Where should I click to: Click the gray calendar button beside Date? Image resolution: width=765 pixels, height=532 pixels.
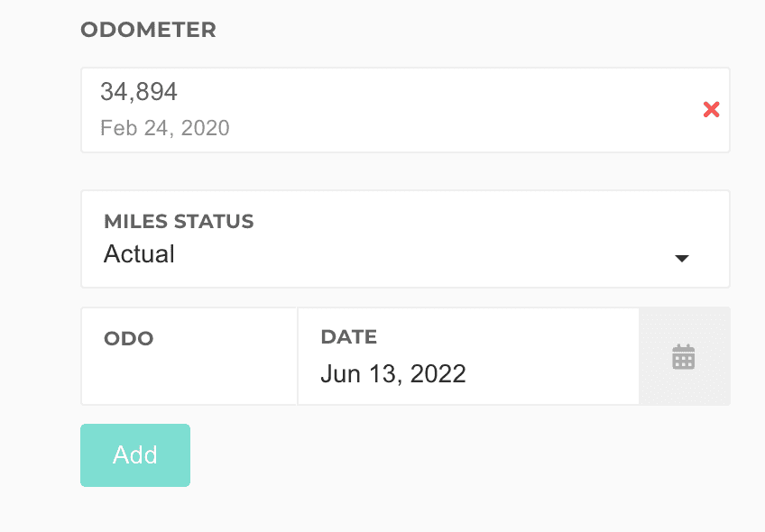coord(684,357)
